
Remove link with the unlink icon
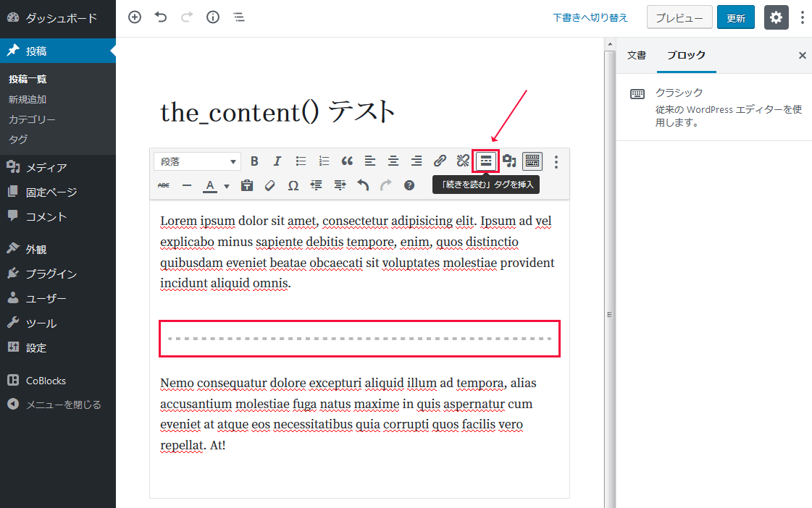coord(463,161)
